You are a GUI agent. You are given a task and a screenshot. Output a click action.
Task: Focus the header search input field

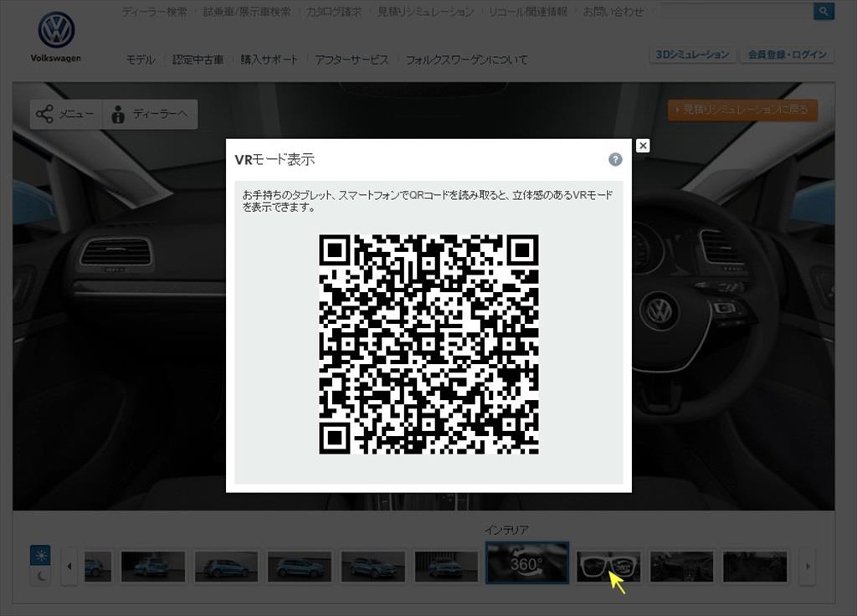pyautogui.click(x=736, y=12)
